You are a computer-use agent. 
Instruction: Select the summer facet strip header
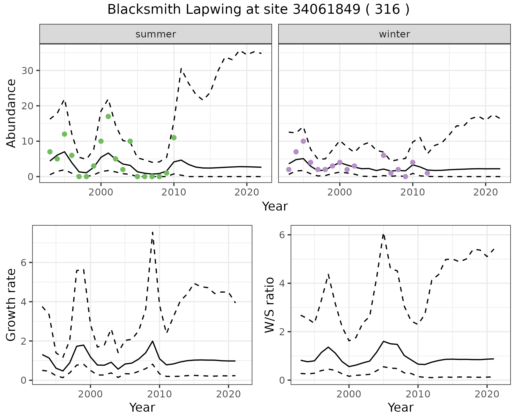pyautogui.click(x=156, y=34)
